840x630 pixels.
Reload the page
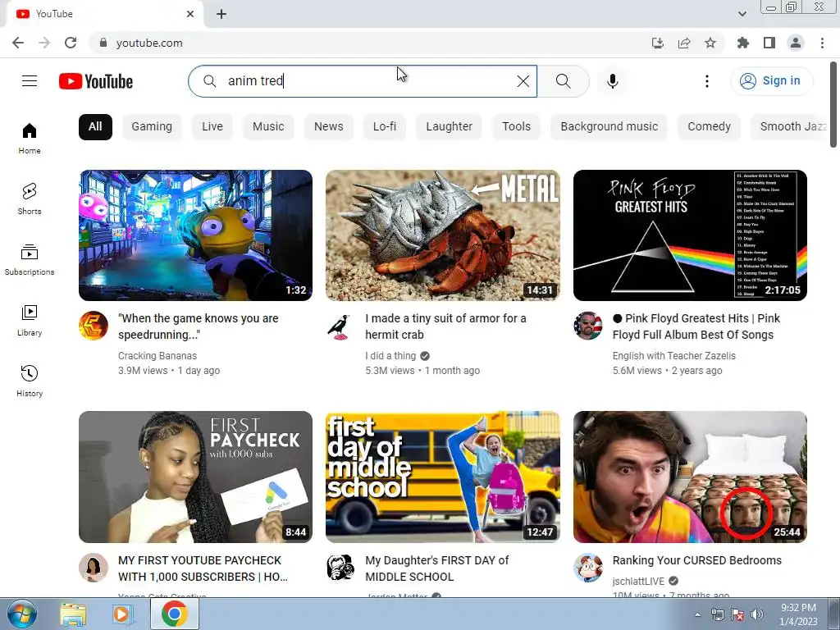[71, 43]
